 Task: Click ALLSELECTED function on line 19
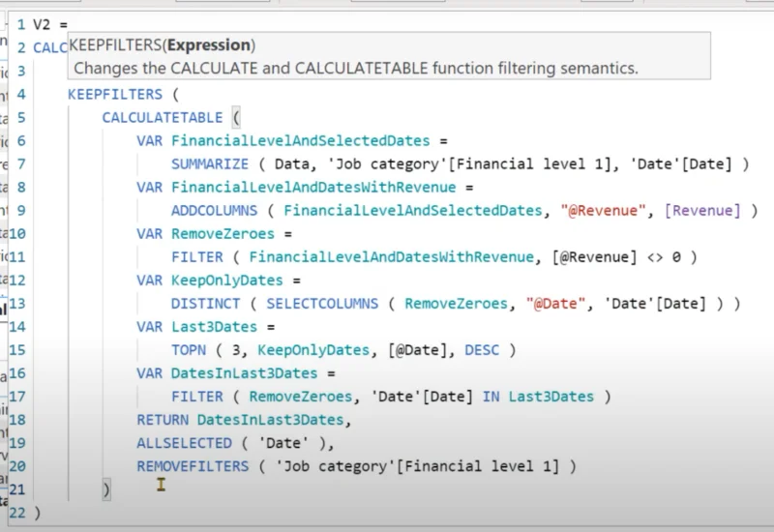click(x=184, y=443)
